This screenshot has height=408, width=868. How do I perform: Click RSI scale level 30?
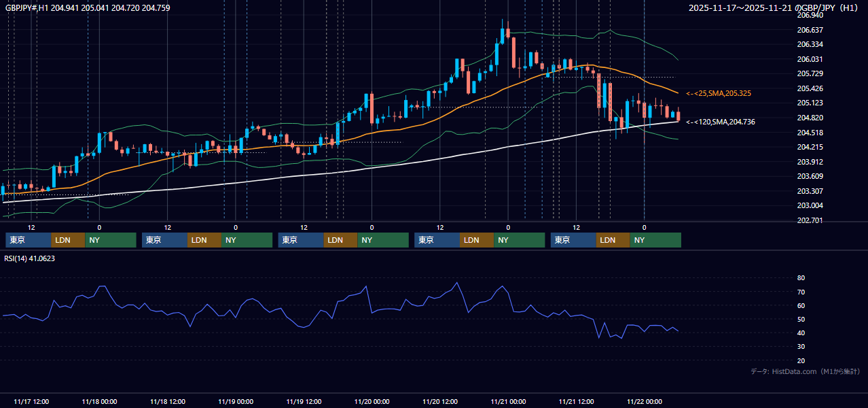(801, 347)
